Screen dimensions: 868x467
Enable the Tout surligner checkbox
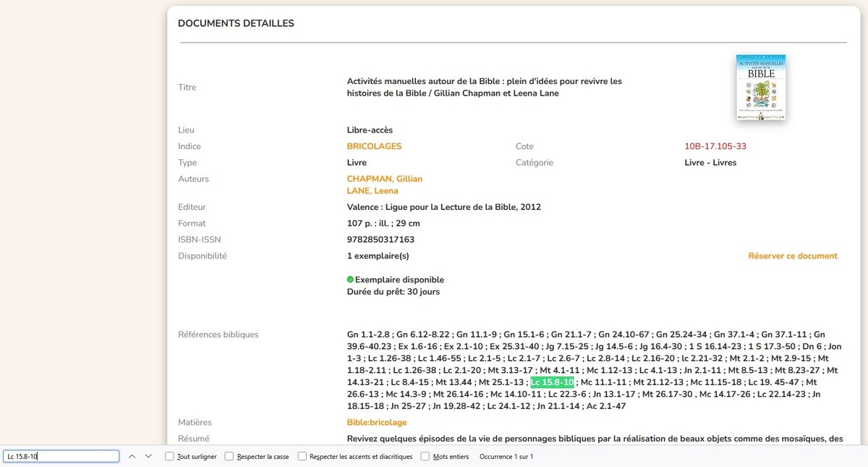click(x=169, y=456)
